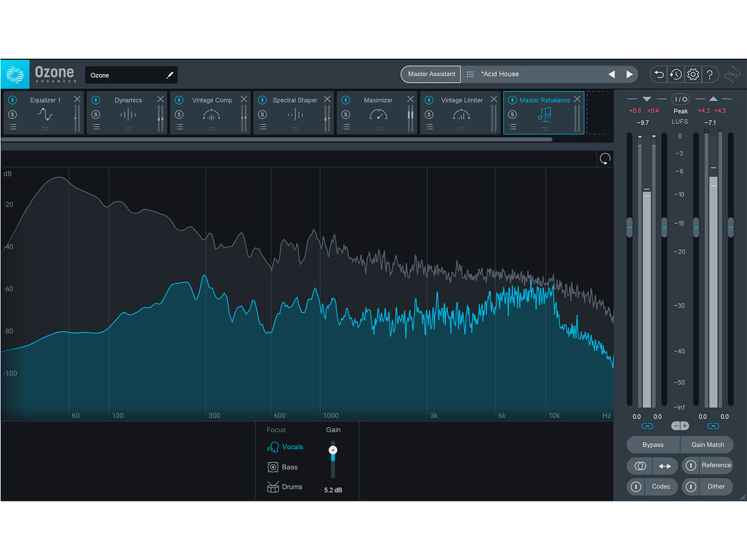The image size is (747, 560).
Task: Click the Bypass button
Action: click(653, 445)
